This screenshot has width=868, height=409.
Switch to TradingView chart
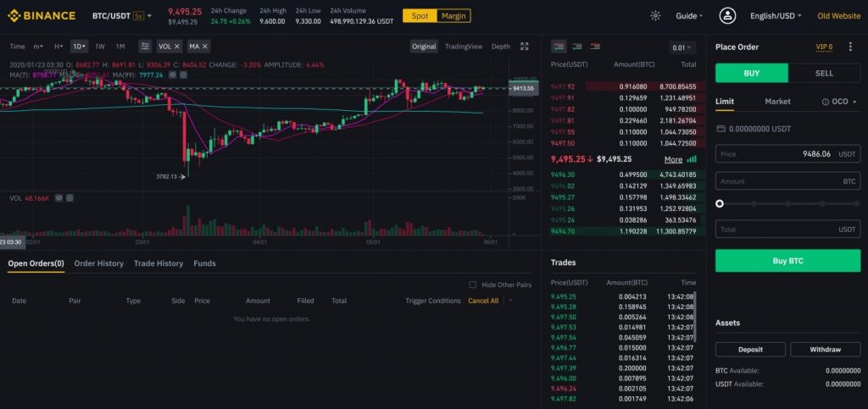point(464,47)
